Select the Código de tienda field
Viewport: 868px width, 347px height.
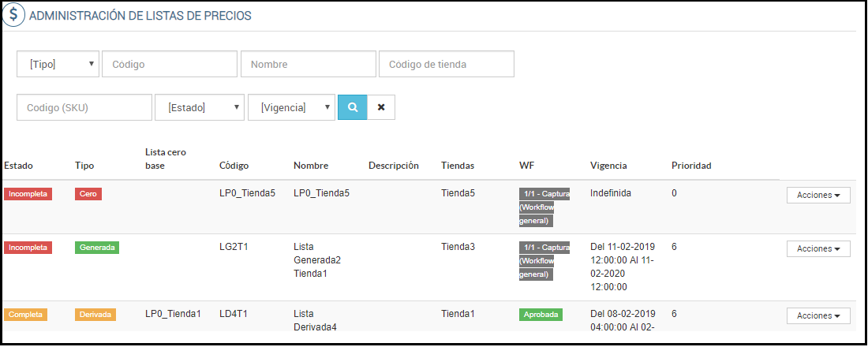(447, 64)
